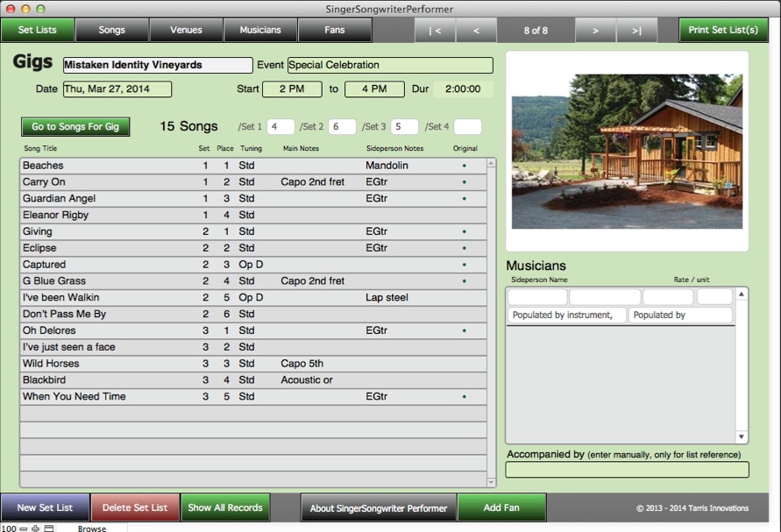This screenshot has height=532, width=781.
Task: Advance to the next record arrow
Action: point(596,30)
